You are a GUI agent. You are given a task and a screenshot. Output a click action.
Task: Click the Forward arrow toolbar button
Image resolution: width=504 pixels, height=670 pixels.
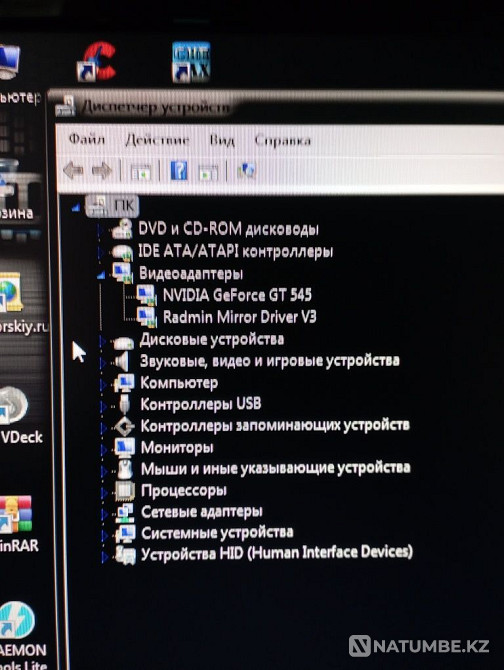[102, 171]
